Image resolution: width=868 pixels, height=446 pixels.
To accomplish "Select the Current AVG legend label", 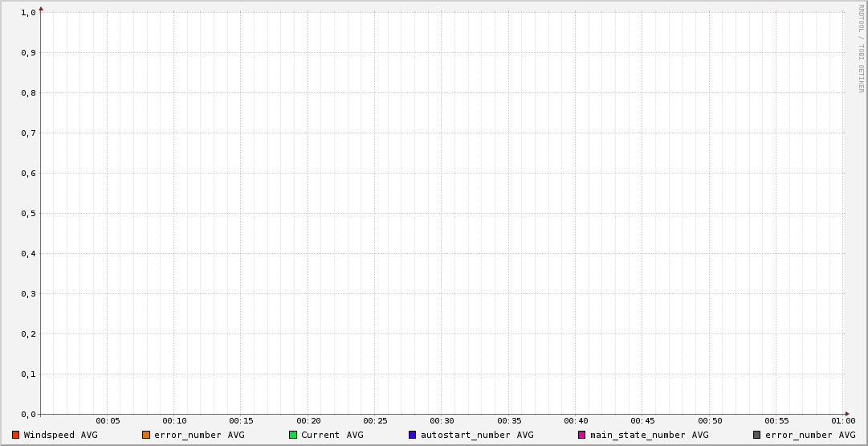I will (x=332, y=435).
